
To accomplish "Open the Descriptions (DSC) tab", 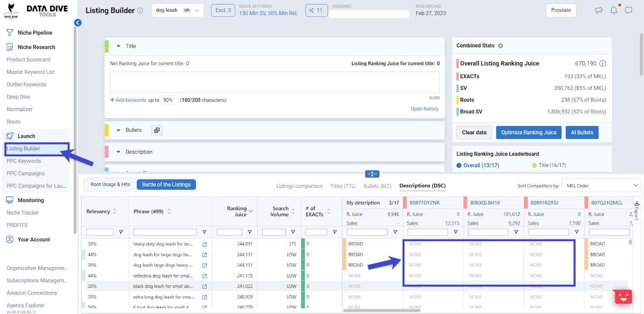I will click(x=422, y=186).
